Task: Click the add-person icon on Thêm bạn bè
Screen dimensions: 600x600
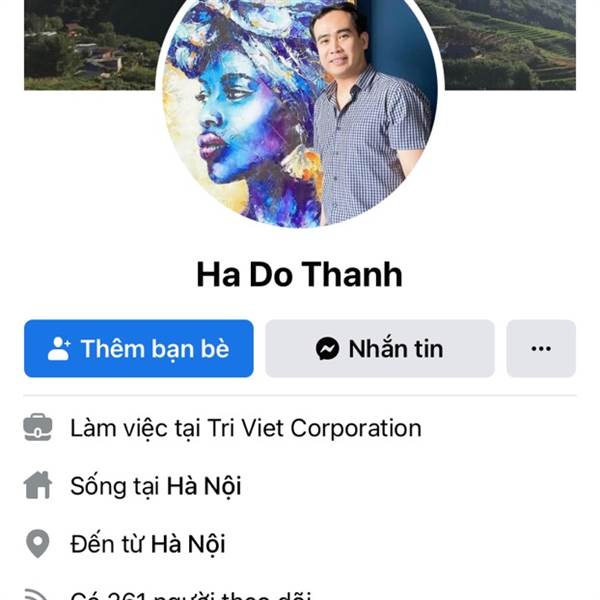Action: (59, 349)
